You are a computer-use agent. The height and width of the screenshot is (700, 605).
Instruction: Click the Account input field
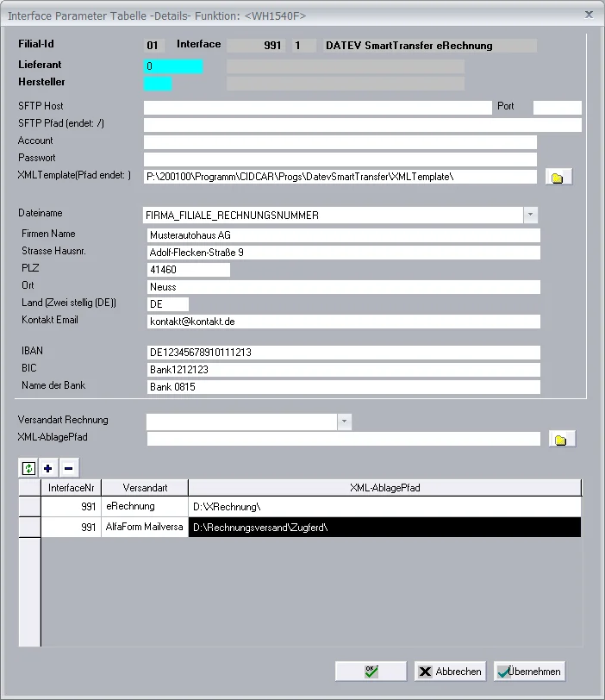(340, 142)
